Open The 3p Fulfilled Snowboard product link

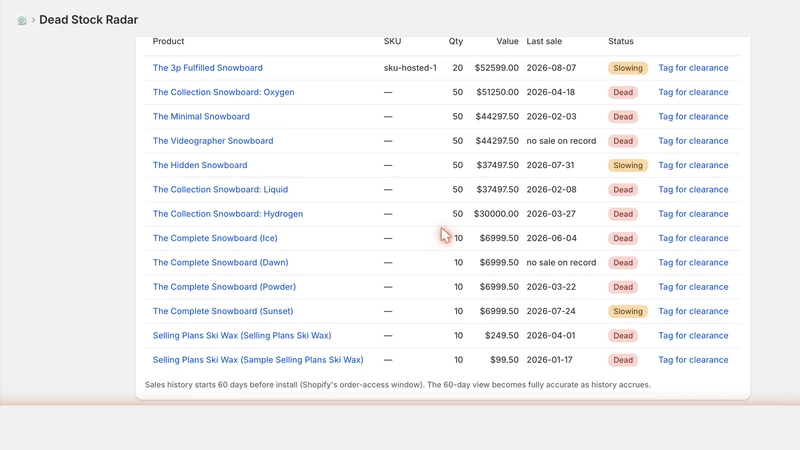click(208, 68)
